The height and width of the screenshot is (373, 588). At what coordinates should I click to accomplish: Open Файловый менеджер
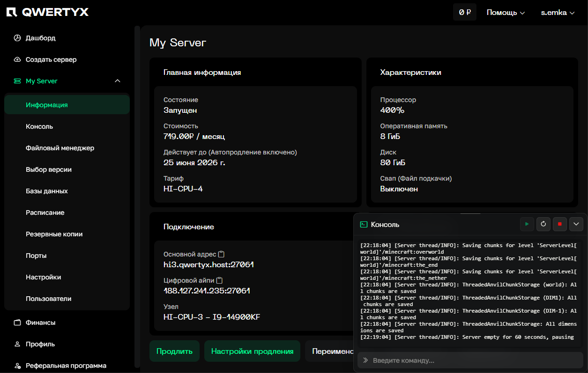(x=67, y=148)
